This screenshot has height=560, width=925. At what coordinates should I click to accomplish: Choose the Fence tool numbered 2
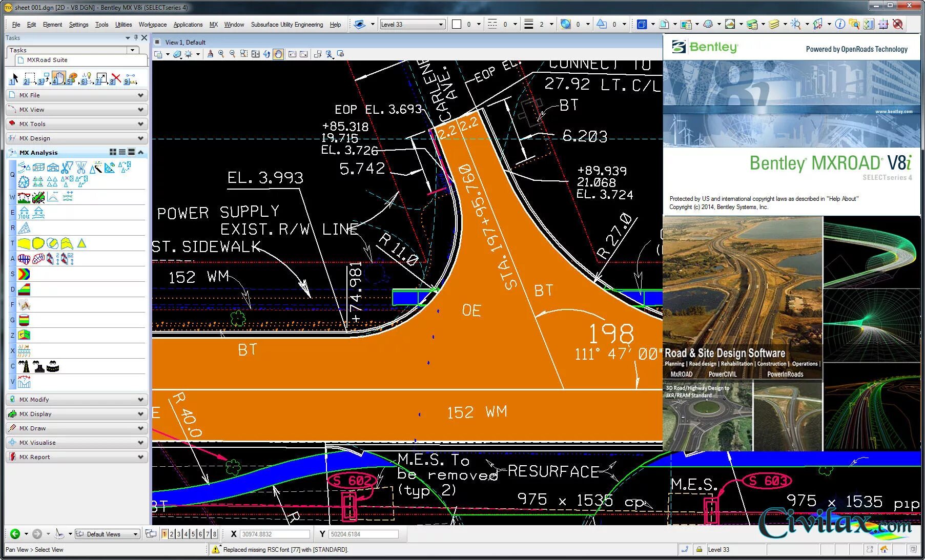tap(29, 78)
